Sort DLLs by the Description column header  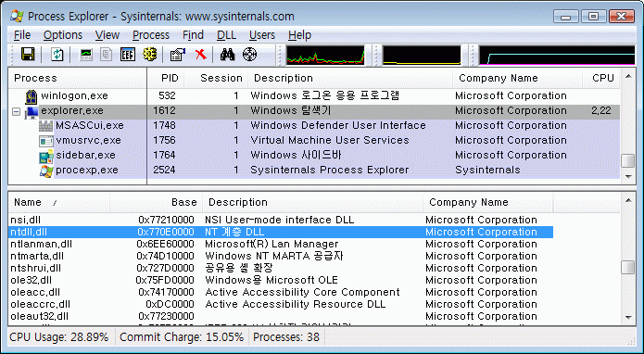312,202
